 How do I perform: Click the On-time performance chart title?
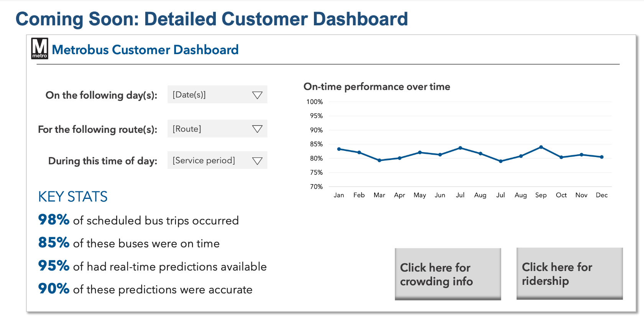pos(377,87)
